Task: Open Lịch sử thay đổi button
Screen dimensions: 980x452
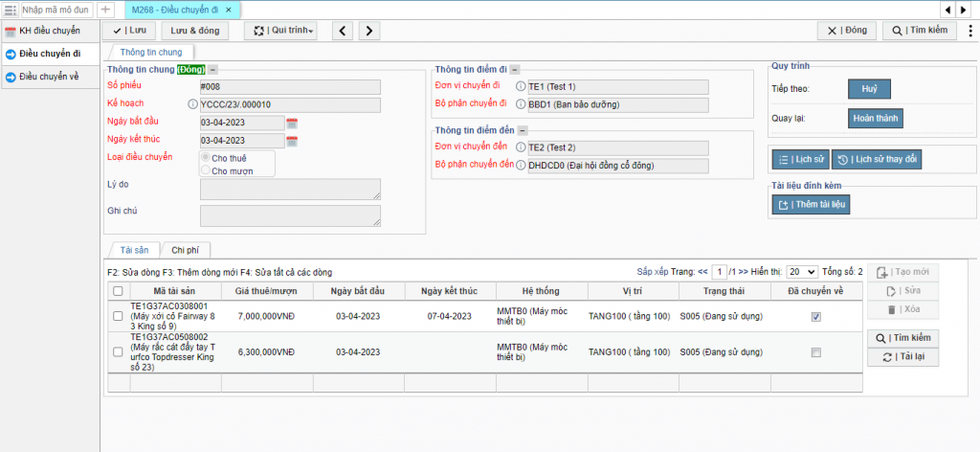Action: click(877, 159)
